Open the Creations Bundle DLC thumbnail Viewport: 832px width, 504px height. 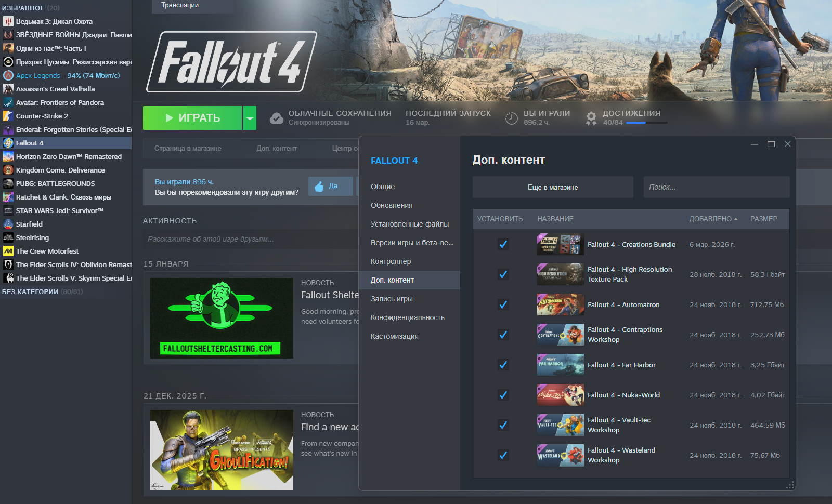[x=561, y=244]
